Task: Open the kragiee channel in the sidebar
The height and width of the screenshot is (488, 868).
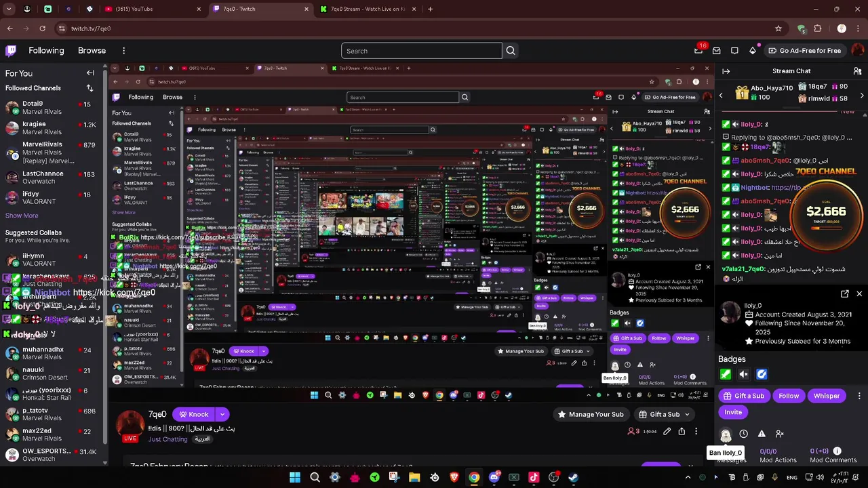Action: point(52,128)
